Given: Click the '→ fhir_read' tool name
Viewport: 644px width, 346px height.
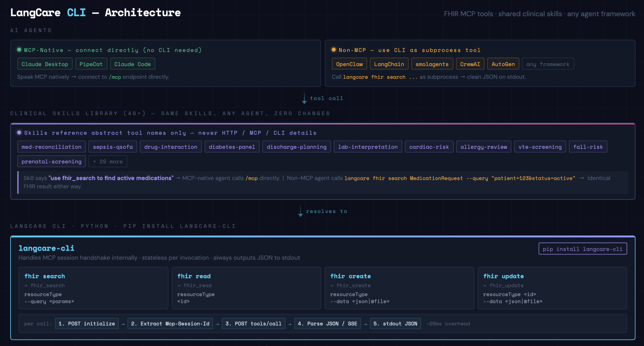Looking at the screenshot, I should click(194, 286).
